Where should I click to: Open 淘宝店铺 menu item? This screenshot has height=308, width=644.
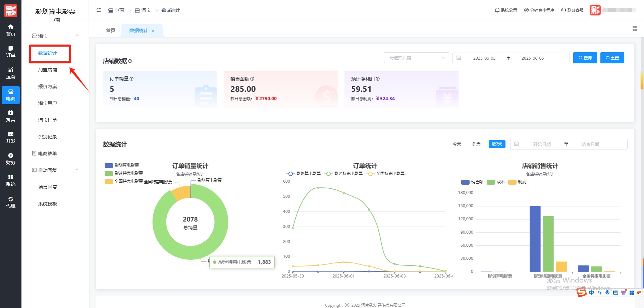tap(48, 70)
